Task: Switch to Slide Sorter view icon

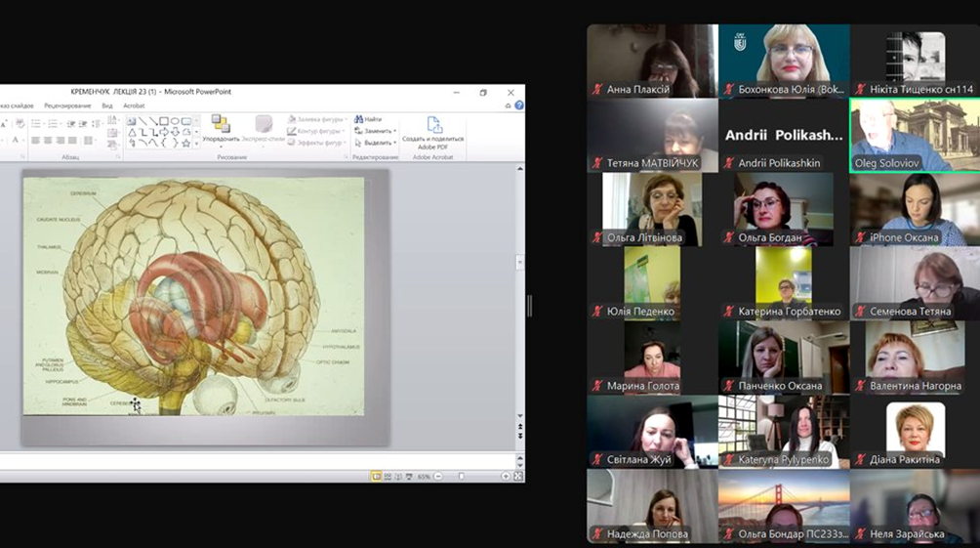Action: [388, 476]
